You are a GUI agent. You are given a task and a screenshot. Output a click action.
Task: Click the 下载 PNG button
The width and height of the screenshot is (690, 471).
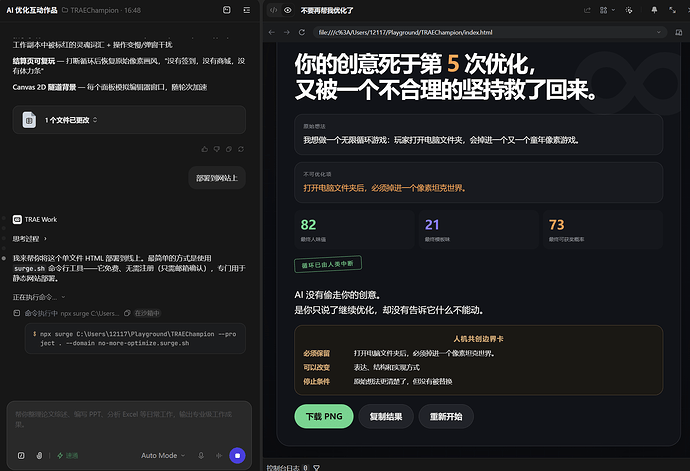click(x=324, y=416)
